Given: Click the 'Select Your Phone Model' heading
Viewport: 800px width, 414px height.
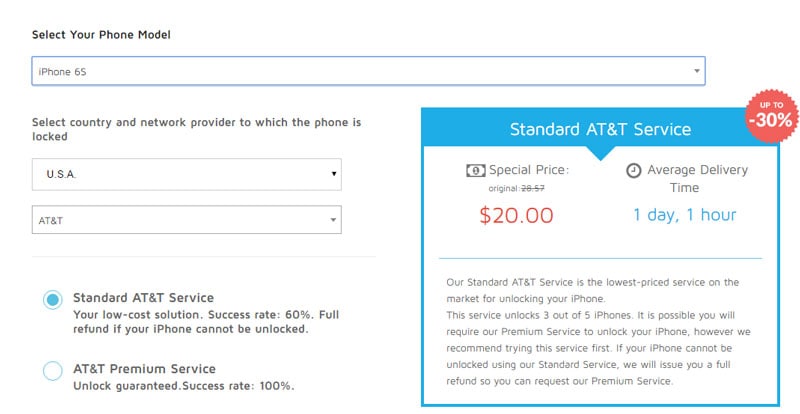Looking at the screenshot, I should (x=101, y=35).
